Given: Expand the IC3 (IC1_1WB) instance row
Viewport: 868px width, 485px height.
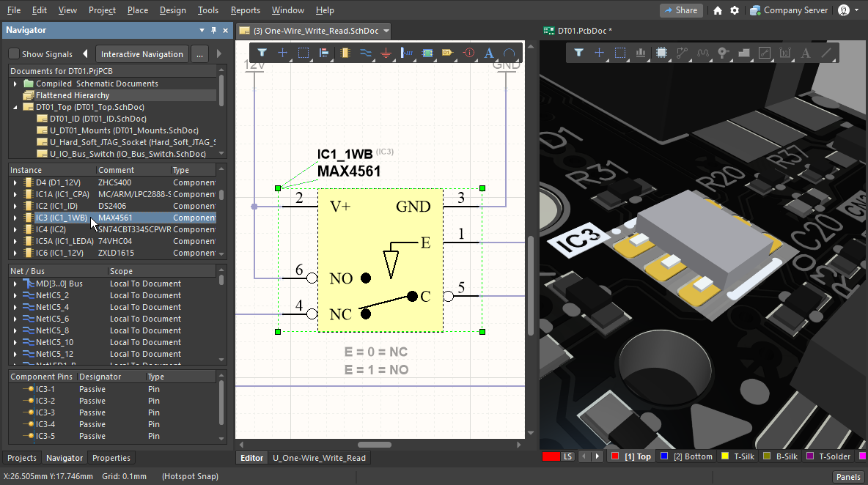Looking at the screenshot, I should [15, 218].
